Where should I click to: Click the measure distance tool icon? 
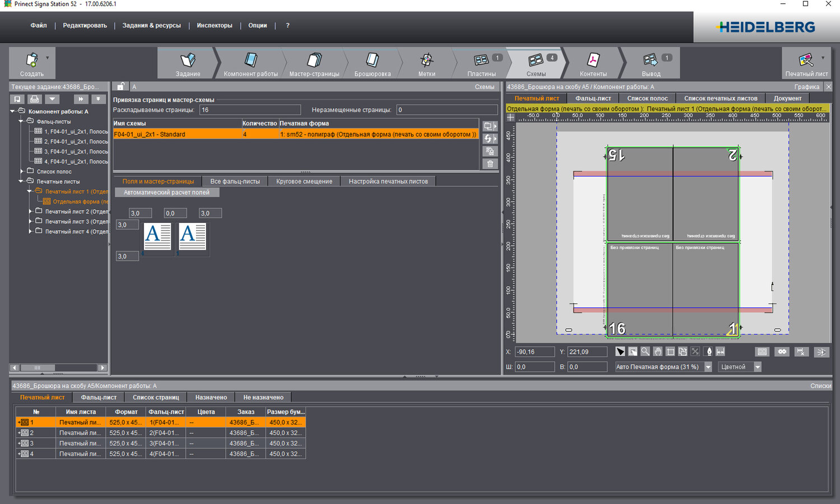(x=720, y=352)
